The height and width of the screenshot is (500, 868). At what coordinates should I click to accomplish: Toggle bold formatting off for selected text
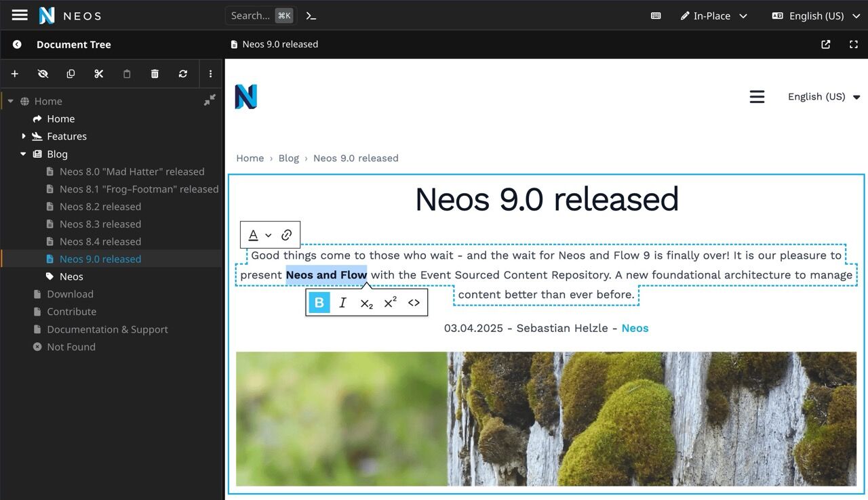[319, 302]
